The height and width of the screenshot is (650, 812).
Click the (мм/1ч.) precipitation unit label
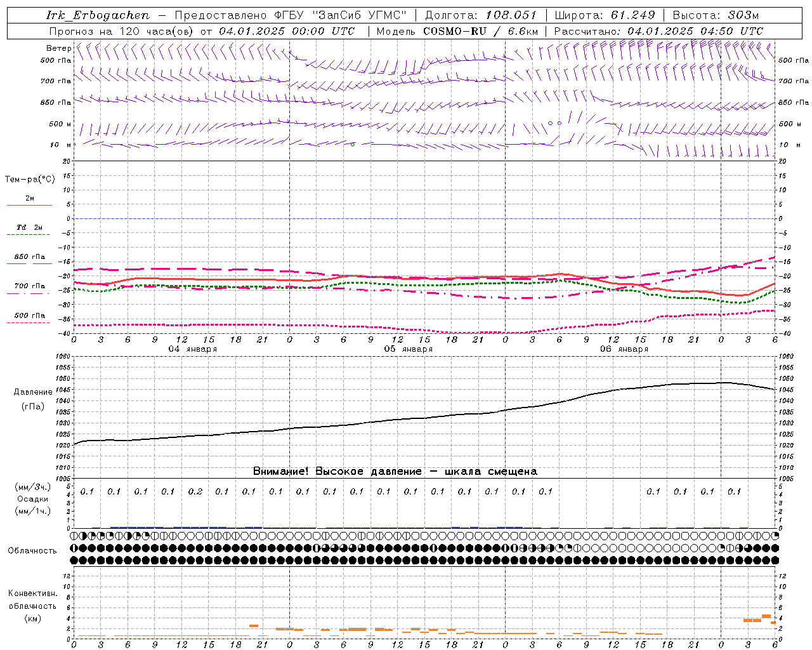tap(33, 511)
